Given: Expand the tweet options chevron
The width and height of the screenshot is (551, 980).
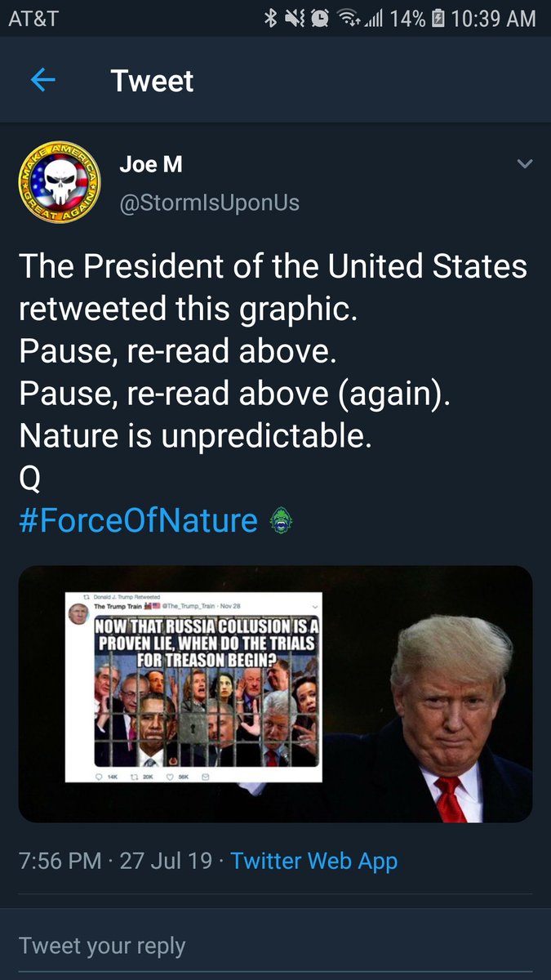Looking at the screenshot, I should click(525, 164).
